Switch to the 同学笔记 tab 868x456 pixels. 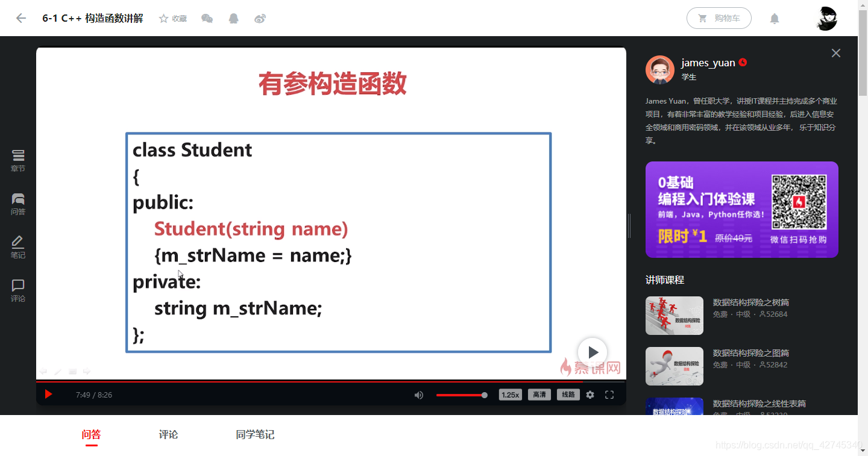click(x=255, y=434)
